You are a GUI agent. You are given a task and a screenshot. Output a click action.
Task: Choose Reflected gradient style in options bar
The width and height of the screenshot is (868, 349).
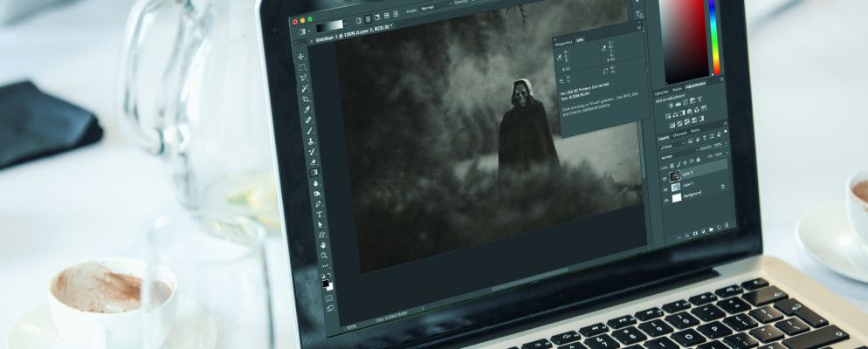(x=386, y=16)
